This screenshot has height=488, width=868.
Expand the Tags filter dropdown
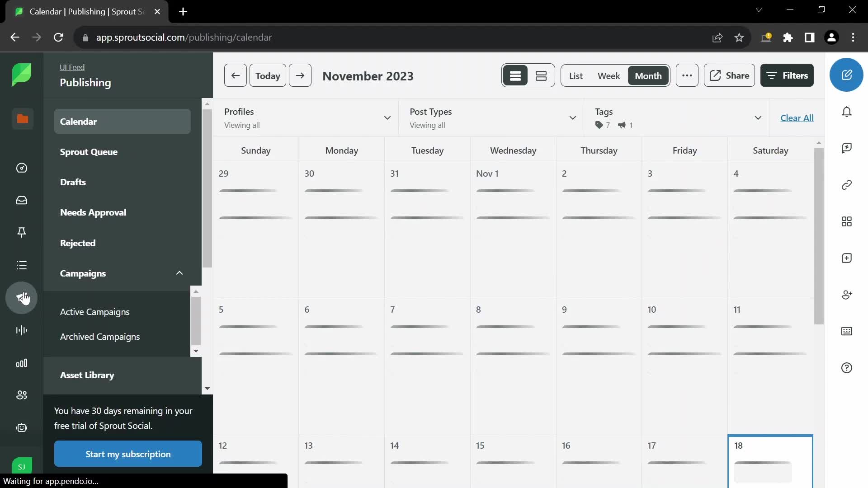coord(757,117)
